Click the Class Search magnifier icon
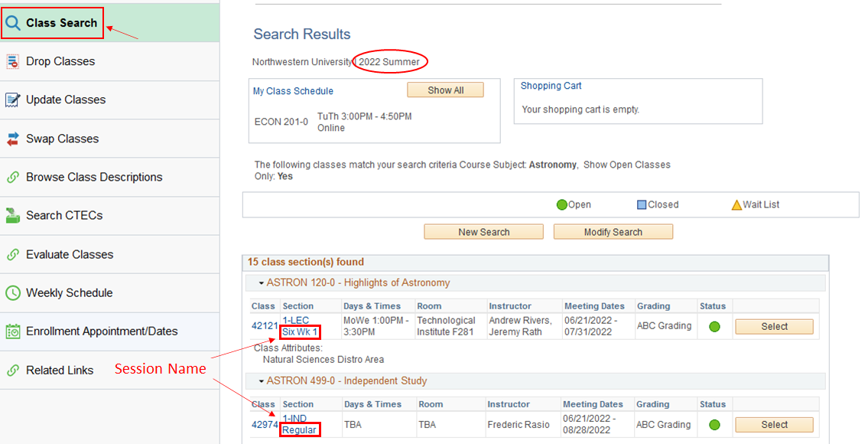Viewport: 868px width, 444px height. point(13,23)
